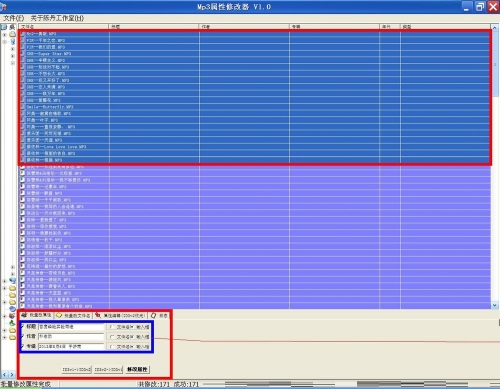Sort by the 标题 column header
The width and height of the screenshot is (500, 389).
click(154, 26)
